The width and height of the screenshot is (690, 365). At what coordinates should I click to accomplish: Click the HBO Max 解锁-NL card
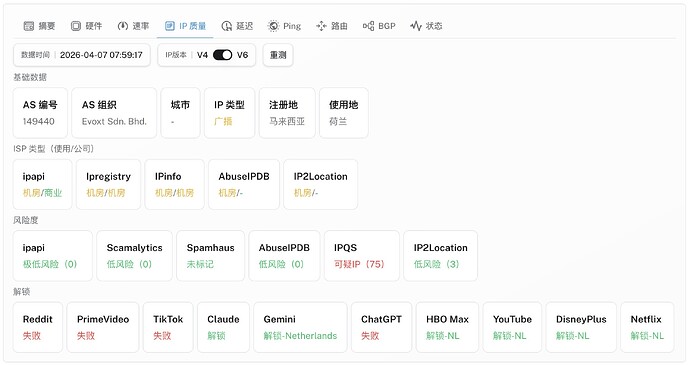447,327
